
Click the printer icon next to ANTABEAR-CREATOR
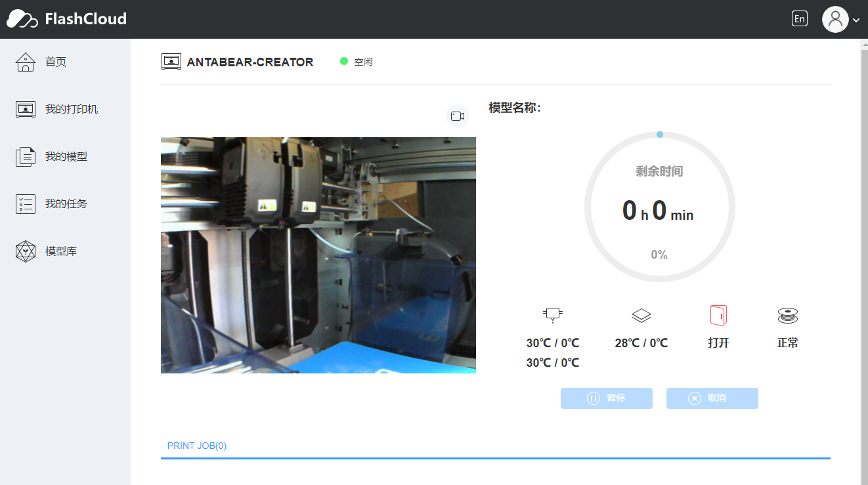pyautogui.click(x=171, y=62)
